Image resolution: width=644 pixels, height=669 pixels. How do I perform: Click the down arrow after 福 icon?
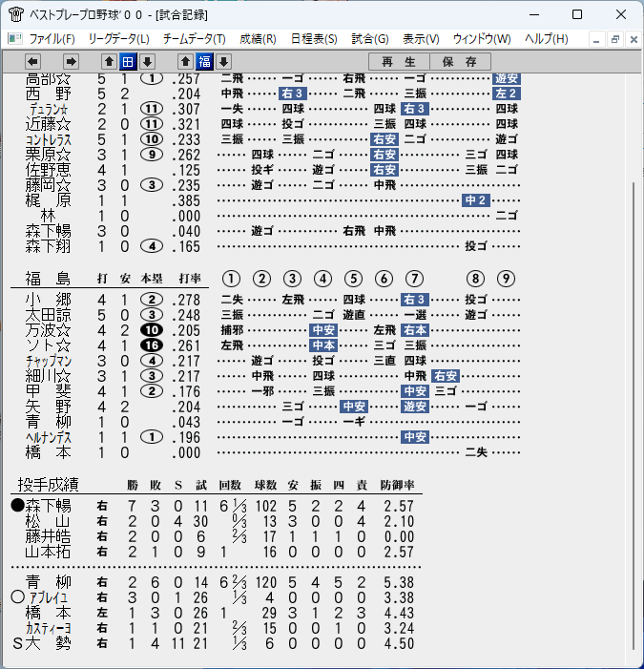[x=223, y=62]
